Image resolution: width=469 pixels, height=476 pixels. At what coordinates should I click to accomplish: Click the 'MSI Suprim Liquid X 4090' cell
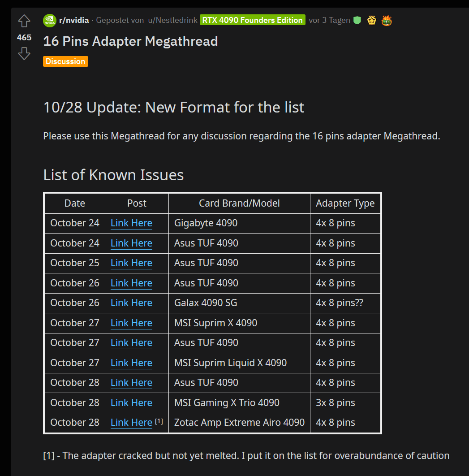[239, 363]
